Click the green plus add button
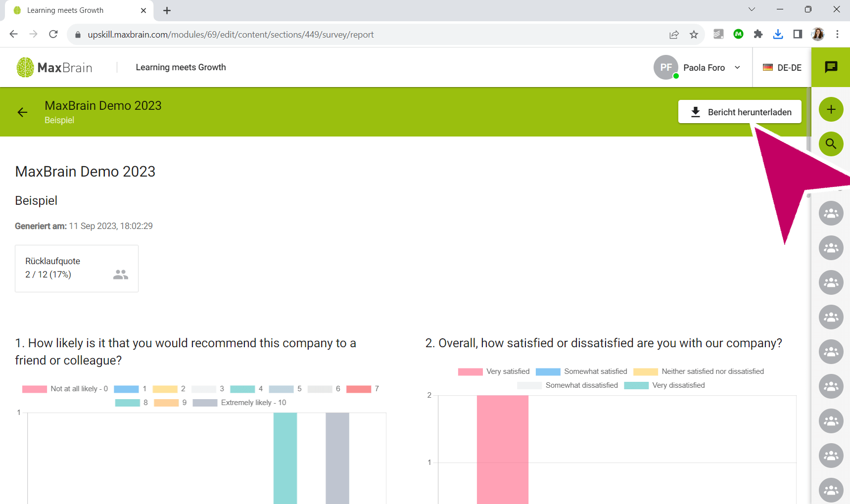This screenshot has height=504, width=850. point(831,109)
